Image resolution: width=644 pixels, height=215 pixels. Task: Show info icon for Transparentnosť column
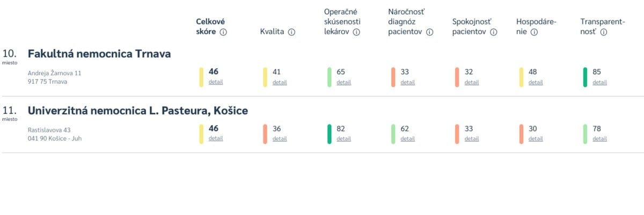[604, 32]
